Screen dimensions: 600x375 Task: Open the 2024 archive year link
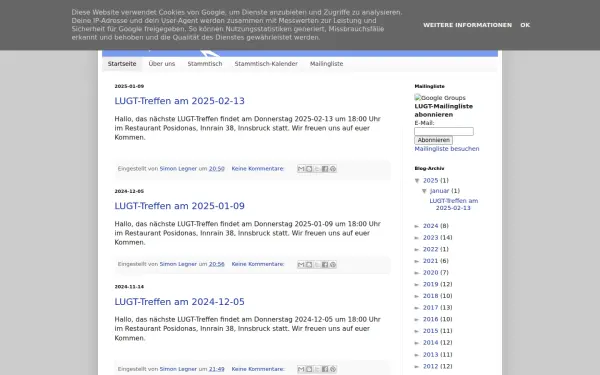(430, 226)
